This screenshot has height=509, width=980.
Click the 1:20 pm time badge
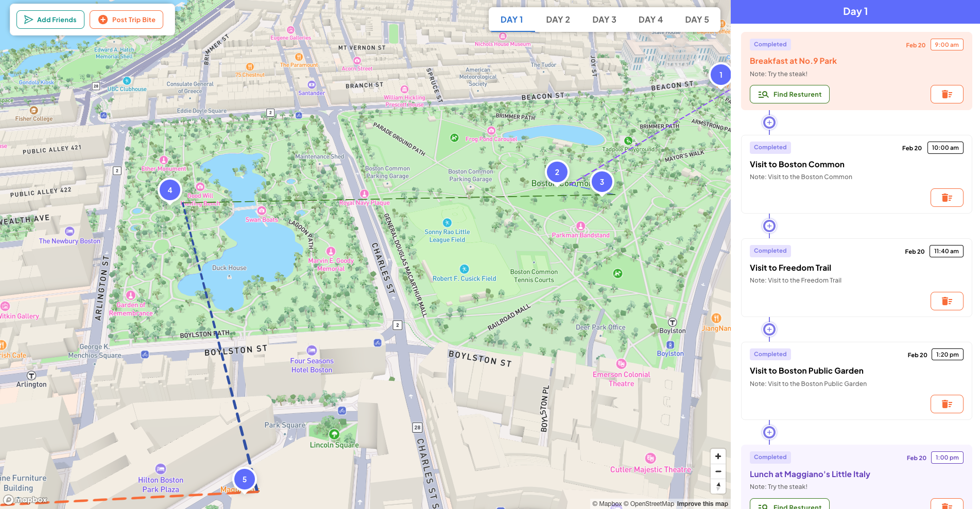(947, 355)
